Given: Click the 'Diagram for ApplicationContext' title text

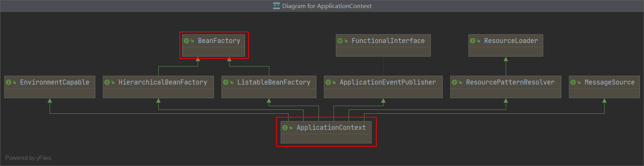Looking at the screenshot, I should 327,6.
